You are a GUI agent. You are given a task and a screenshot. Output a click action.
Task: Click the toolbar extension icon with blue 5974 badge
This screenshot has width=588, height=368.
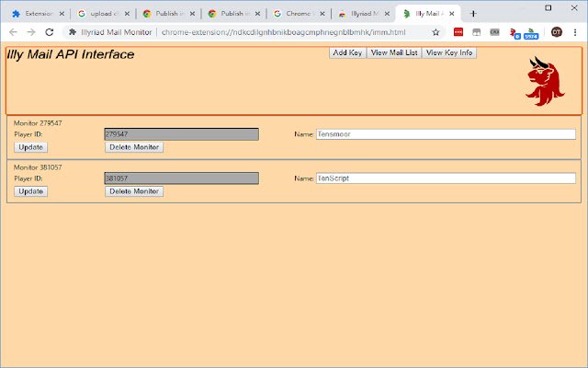531,33
